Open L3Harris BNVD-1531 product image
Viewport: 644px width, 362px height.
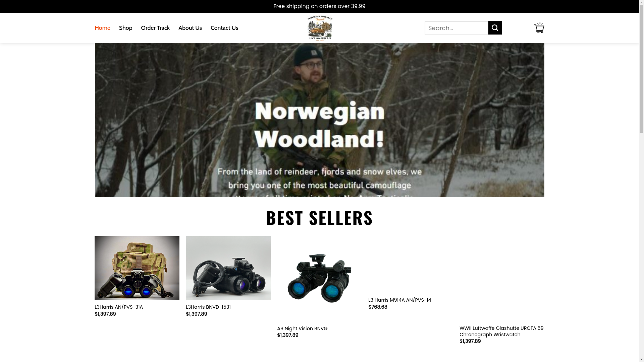(x=228, y=268)
